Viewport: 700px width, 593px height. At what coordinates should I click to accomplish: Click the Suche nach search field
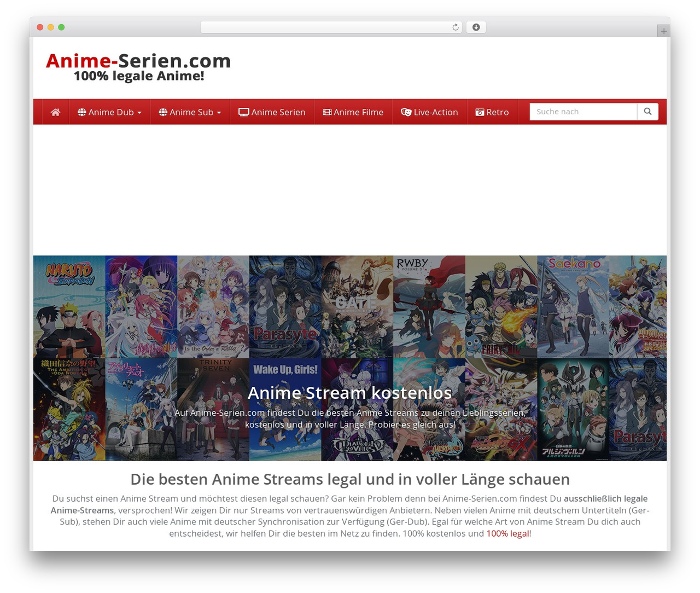click(583, 112)
